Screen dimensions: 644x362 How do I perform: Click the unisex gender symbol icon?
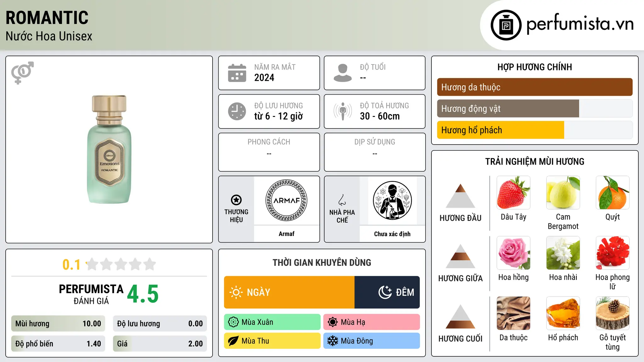pos(22,73)
